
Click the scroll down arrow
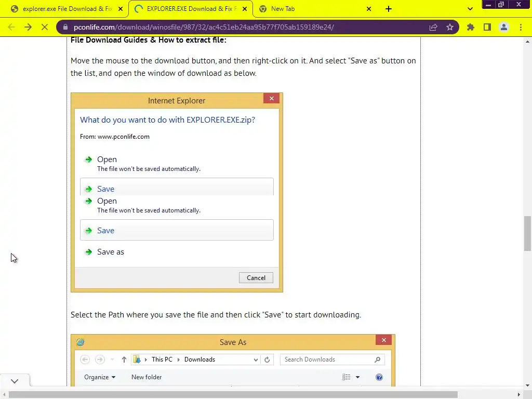(x=527, y=385)
